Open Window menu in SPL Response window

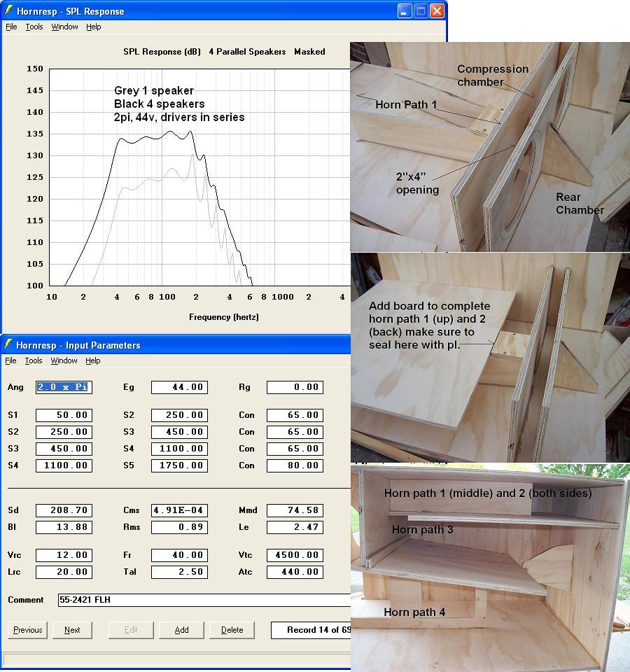point(64,27)
